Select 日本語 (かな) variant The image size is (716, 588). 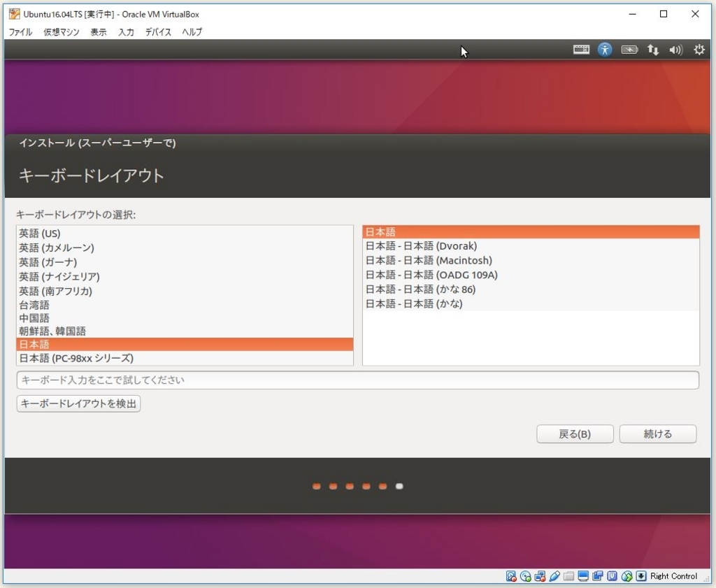(531, 303)
